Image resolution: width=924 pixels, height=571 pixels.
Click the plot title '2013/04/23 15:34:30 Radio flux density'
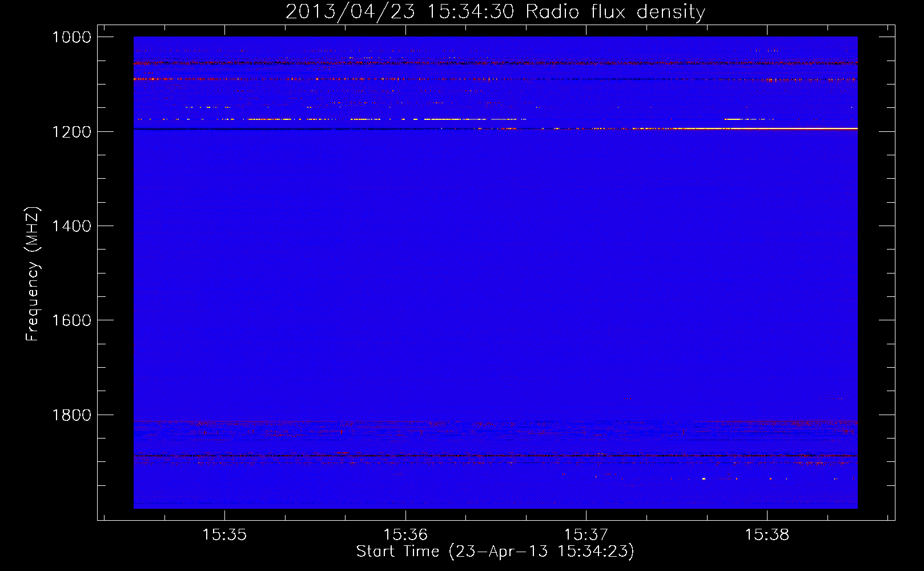click(x=495, y=11)
